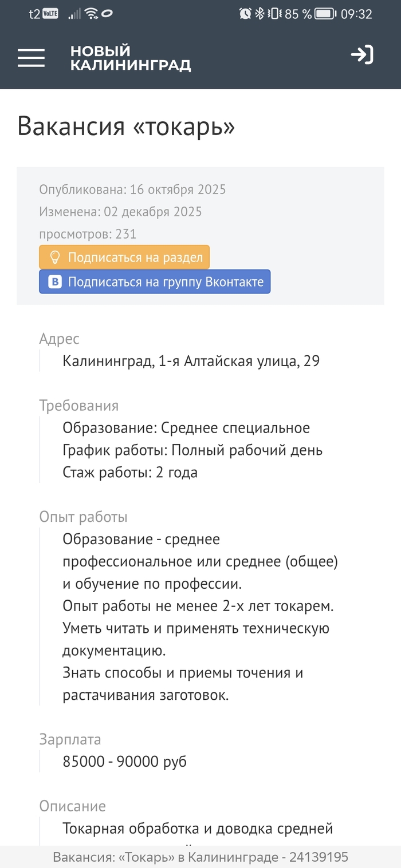
Task: Tap the alarm clock status icon
Action: pyautogui.click(x=245, y=14)
